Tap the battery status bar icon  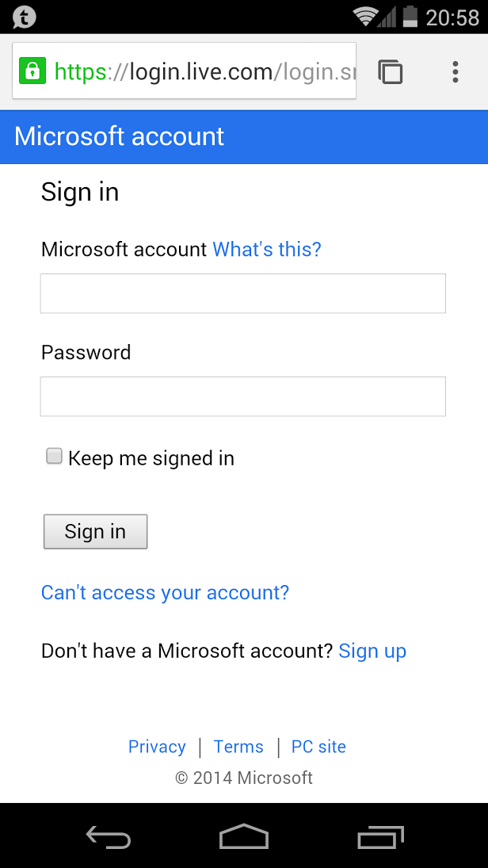(x=410, y=17)
